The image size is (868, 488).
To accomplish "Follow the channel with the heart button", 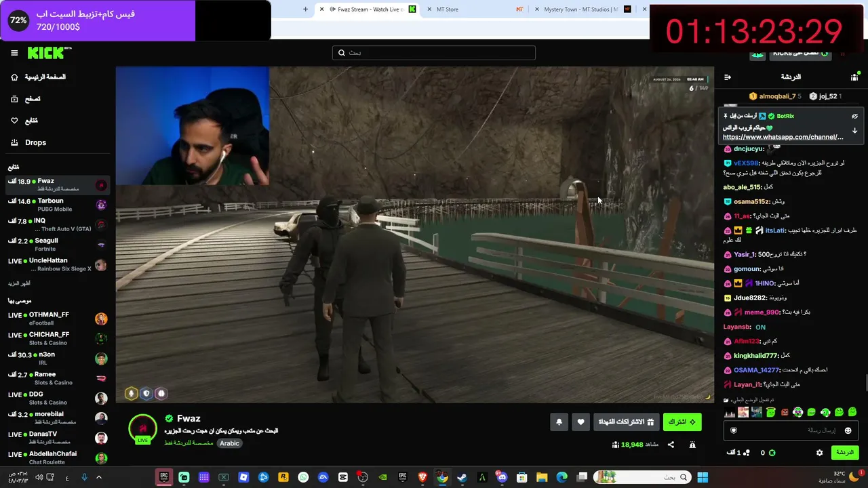I will (x=580, y=422).
